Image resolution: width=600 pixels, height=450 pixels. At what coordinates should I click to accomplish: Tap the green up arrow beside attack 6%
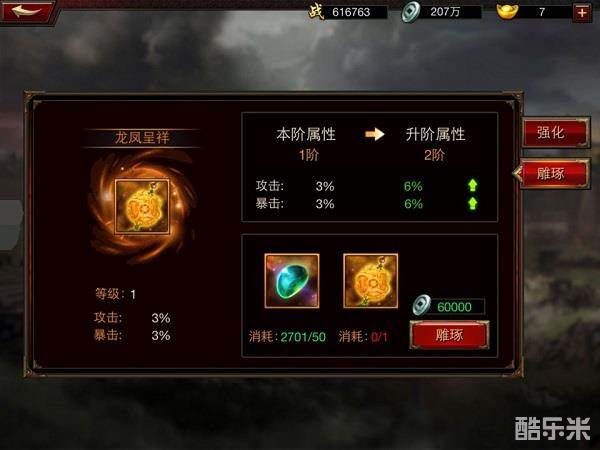click(473, 186)
